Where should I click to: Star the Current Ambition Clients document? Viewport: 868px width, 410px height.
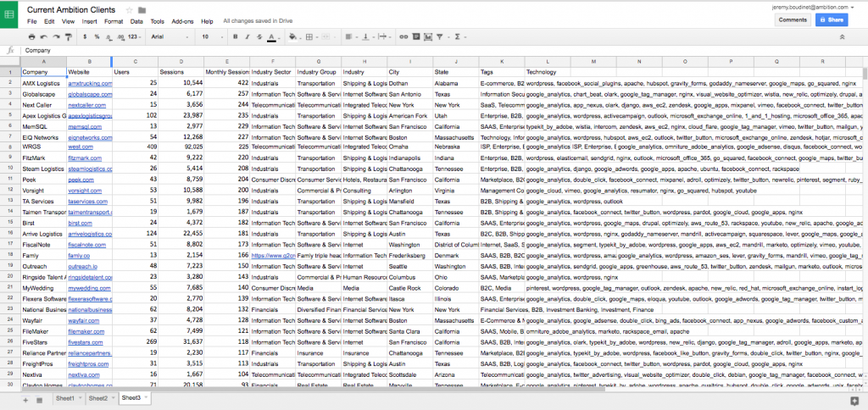tap(130, 10)
